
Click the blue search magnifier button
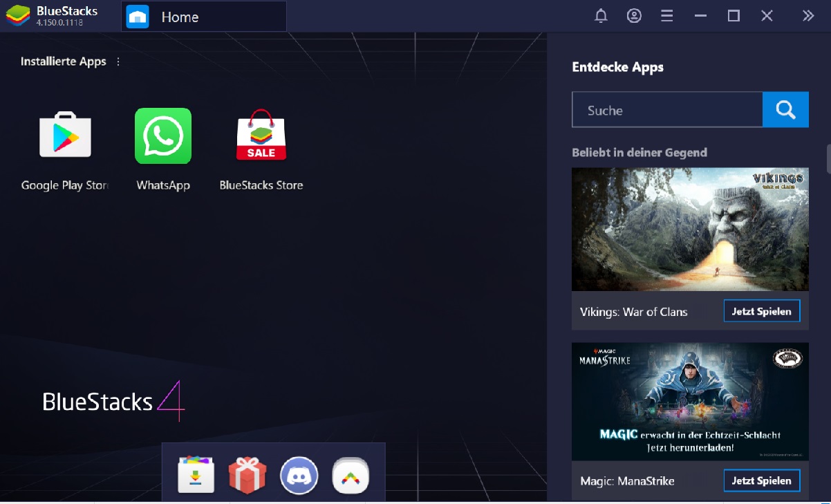(785, 109)
